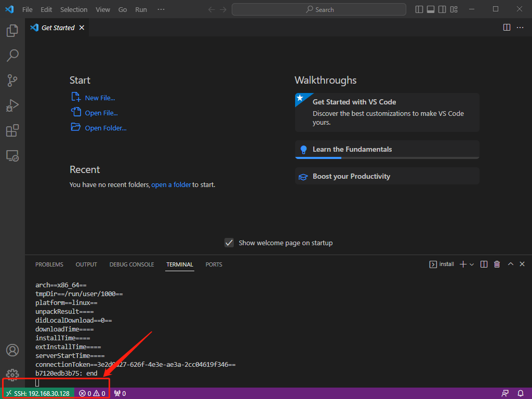Viewport: 532px width, 399px height.
Task: Click the Open Folder... link
Action: point(105,128)
